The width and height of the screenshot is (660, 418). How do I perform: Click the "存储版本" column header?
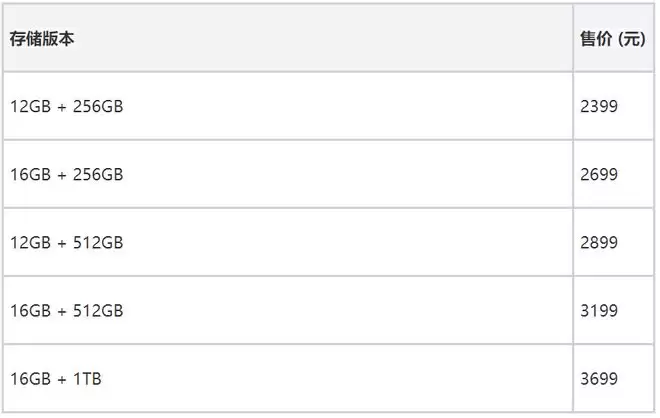click(x=43, y=38)
